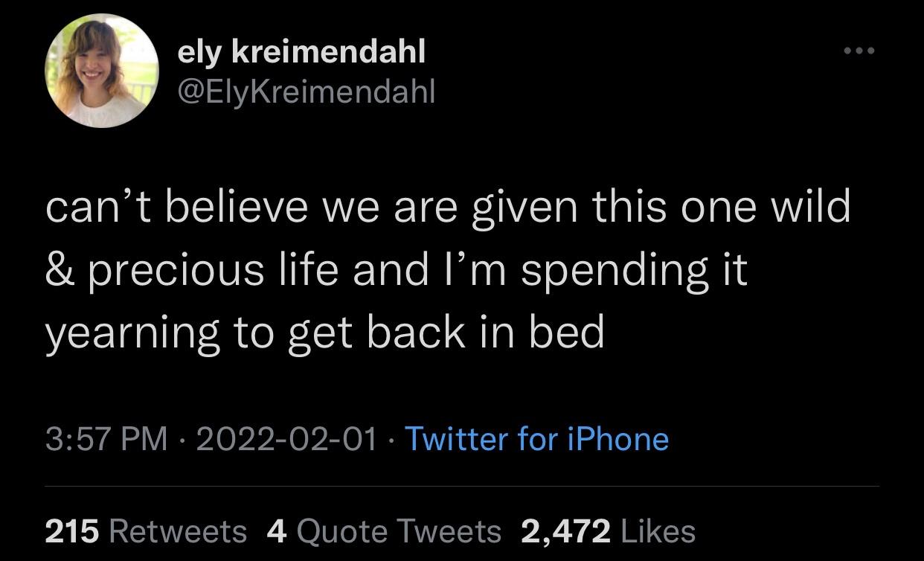
Task: Click the word "iPhone" in the source label
Action: pyautogui.click(x=618, y=438)
